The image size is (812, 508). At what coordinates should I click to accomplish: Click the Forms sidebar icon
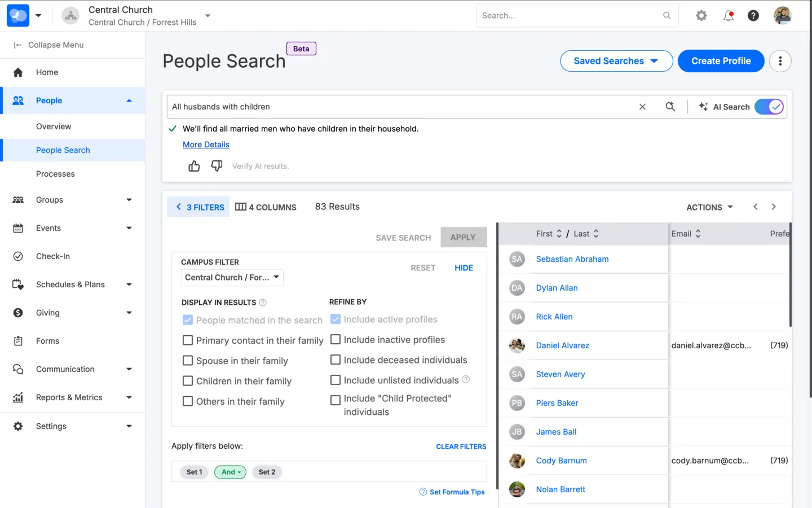[x=18, y=341]
